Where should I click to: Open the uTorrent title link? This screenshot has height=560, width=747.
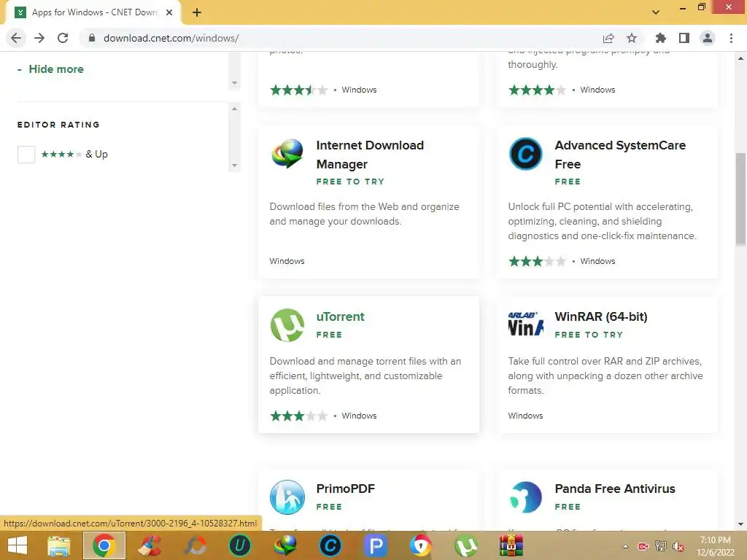point(340,316)
